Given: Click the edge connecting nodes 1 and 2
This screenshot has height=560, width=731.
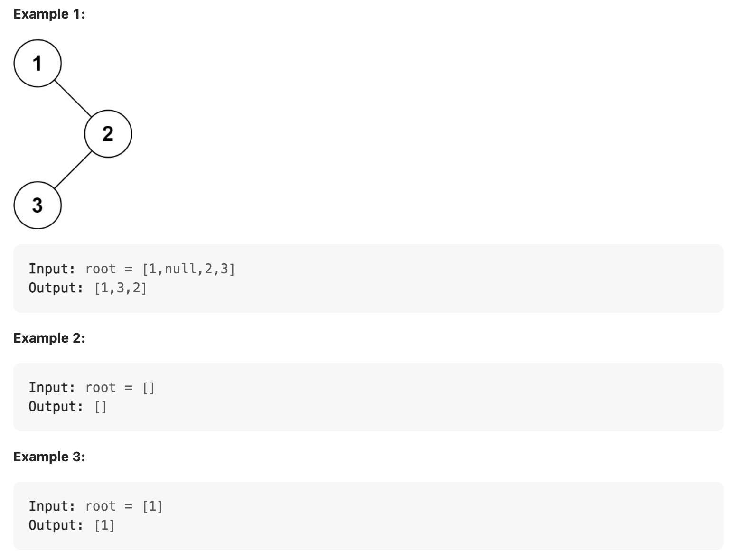Looking at the screenshot, I should 73,98.
